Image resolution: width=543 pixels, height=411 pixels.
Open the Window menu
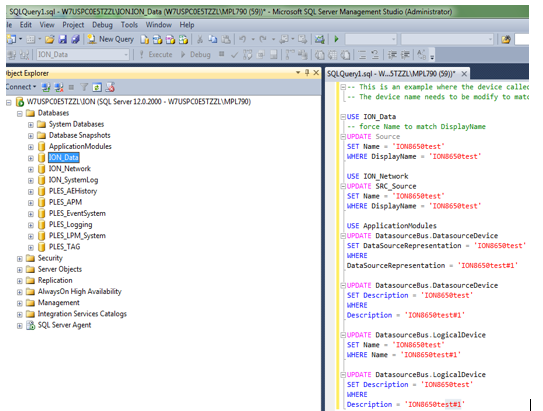(x=158, y=25)
